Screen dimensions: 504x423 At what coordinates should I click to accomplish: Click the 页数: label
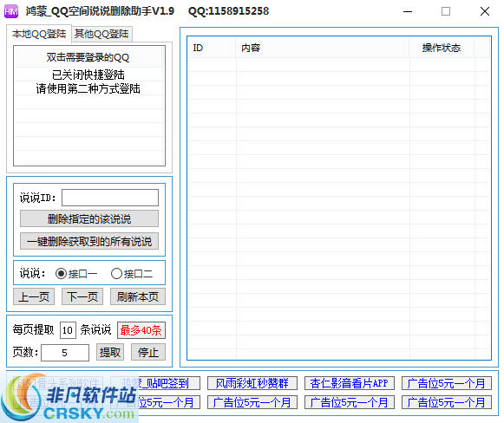pos(25,352)
